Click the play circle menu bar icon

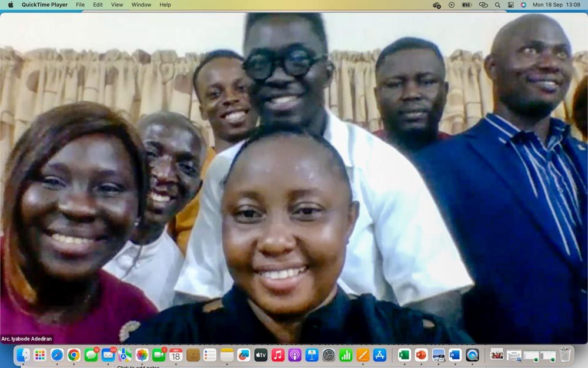(x=452, y=5)
